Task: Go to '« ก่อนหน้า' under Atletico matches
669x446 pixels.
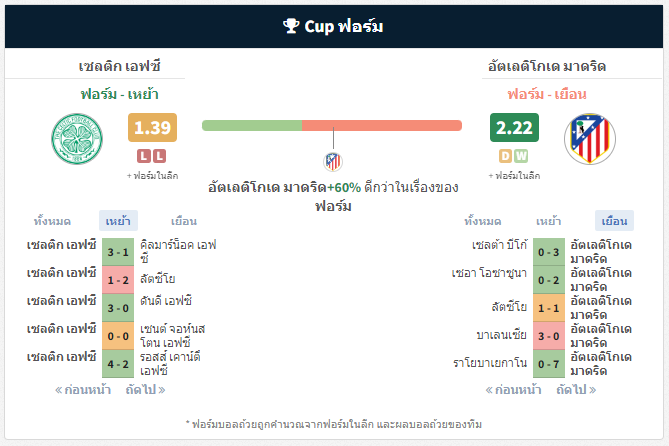Action: (513, 390)
